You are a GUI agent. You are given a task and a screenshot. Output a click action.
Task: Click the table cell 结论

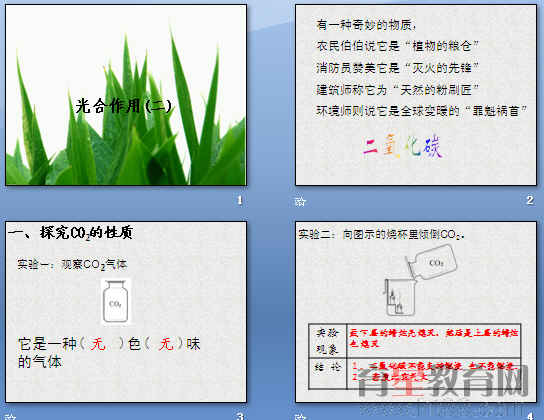click(x=328, y=373)
